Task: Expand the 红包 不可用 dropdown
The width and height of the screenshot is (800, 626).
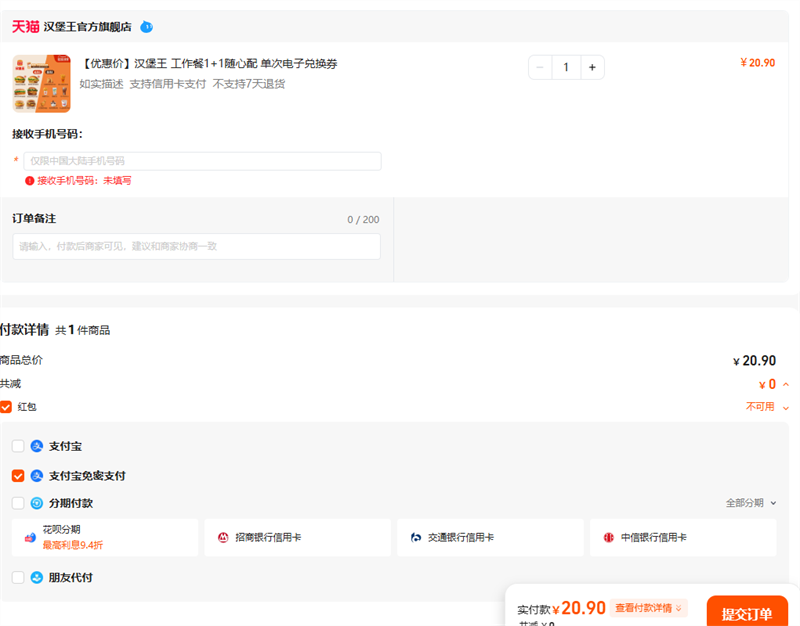Action: coord(767,407)
